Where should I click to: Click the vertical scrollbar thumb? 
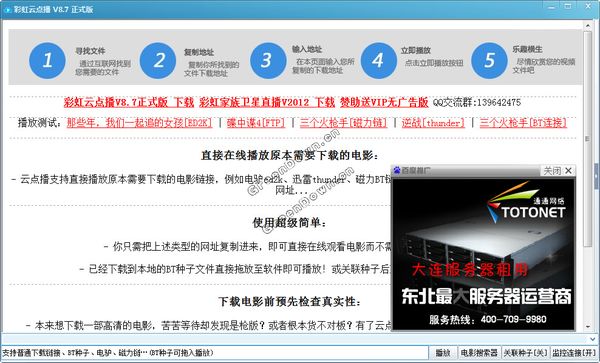(x=588, y=139)
